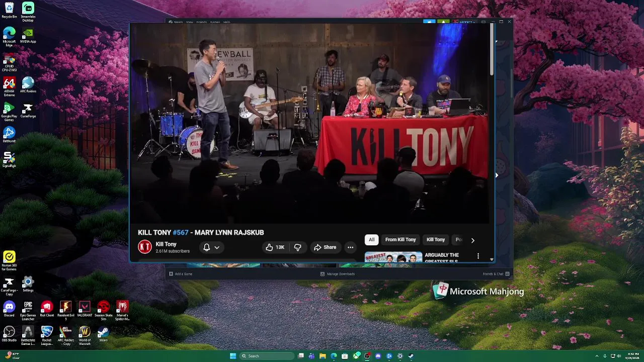Launch the Rocket League desktop shortcut
The height and width of the screenshot is (362, 644).
coord(47,335)
